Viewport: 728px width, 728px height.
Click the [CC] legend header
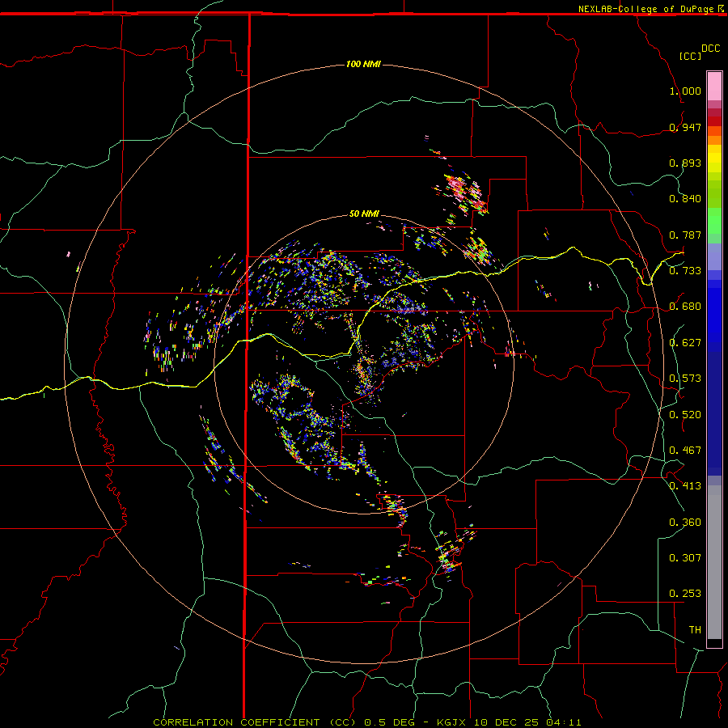pos(690,56)
